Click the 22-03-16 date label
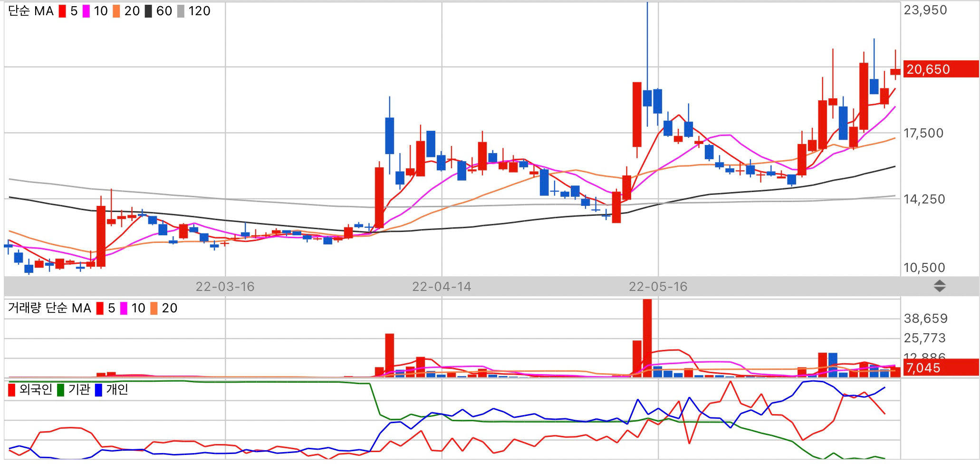Screen dimensions: 980x464 225,287
